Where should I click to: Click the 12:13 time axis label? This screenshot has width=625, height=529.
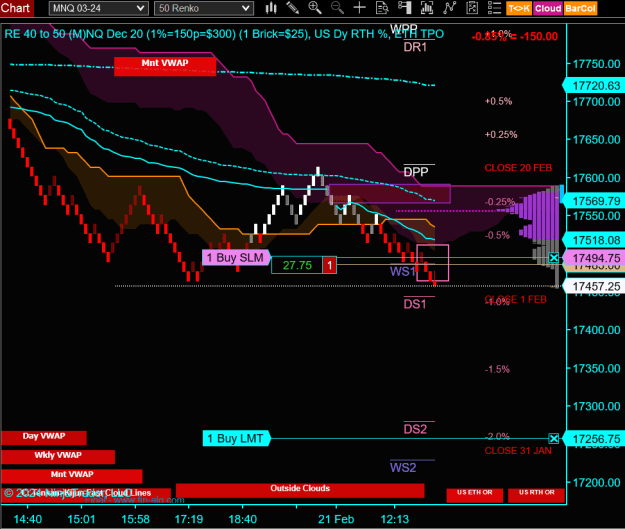[395, 519]
